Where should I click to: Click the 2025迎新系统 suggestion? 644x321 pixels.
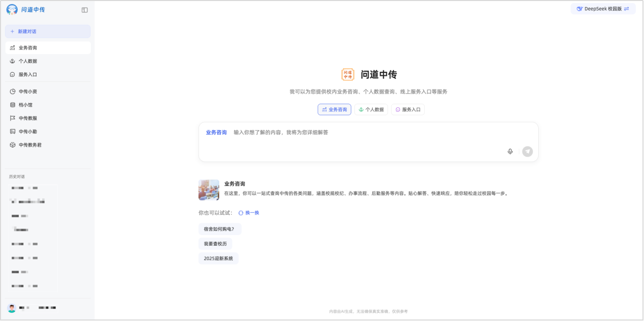click(x=218, y=258)
